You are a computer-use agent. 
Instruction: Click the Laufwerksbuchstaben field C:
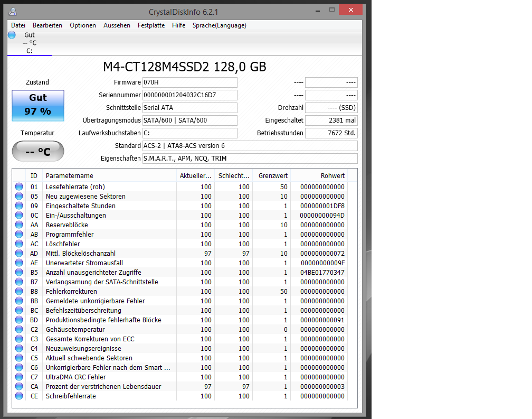(189, 133)
